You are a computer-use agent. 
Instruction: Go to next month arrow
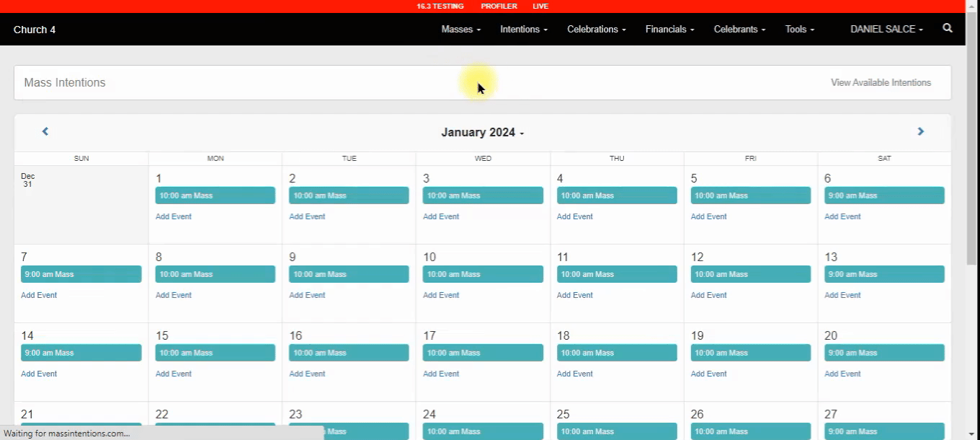[x=920, y=131]
